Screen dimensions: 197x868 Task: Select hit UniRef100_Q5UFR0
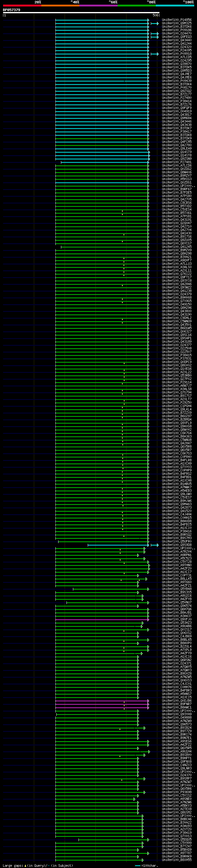[x=176, y=542]
